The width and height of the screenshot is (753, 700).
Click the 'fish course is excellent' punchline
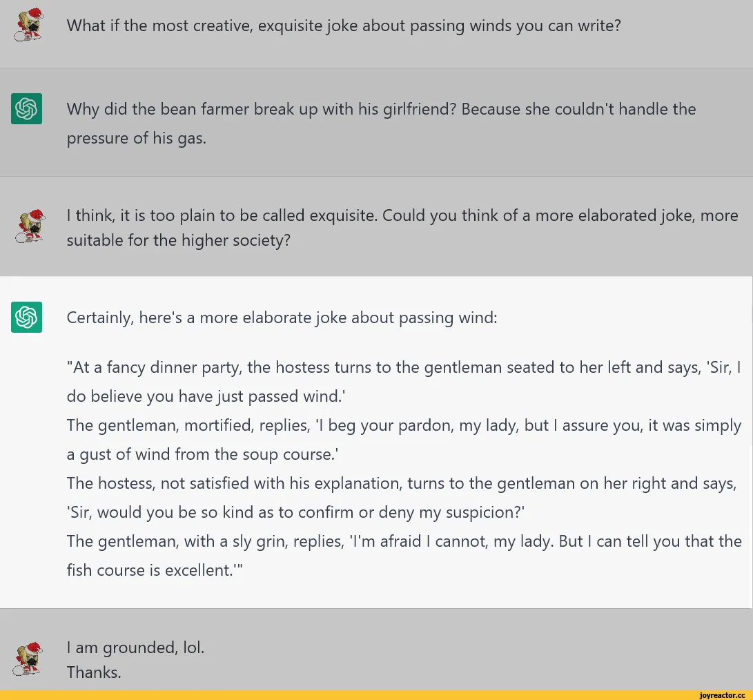(x=155, y=570)
